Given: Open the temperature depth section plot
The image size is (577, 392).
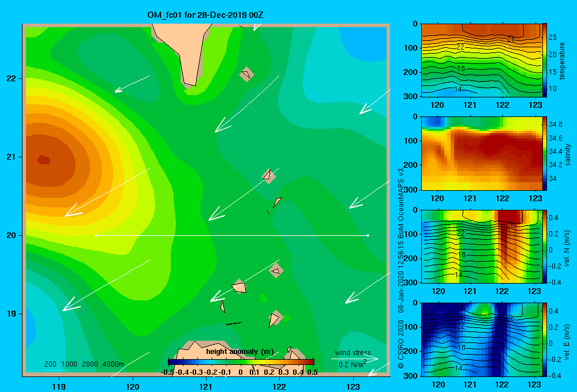Looking at the screenshot, I should pos(481,60).
